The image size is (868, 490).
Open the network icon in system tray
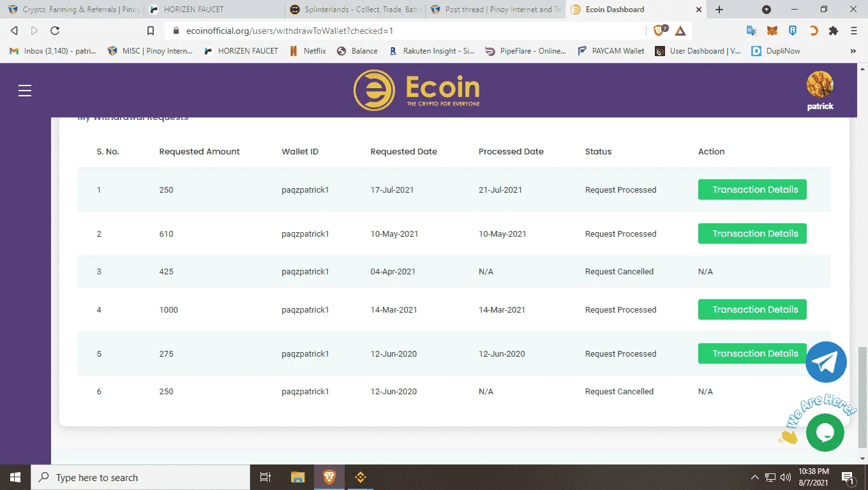[770, 477]
